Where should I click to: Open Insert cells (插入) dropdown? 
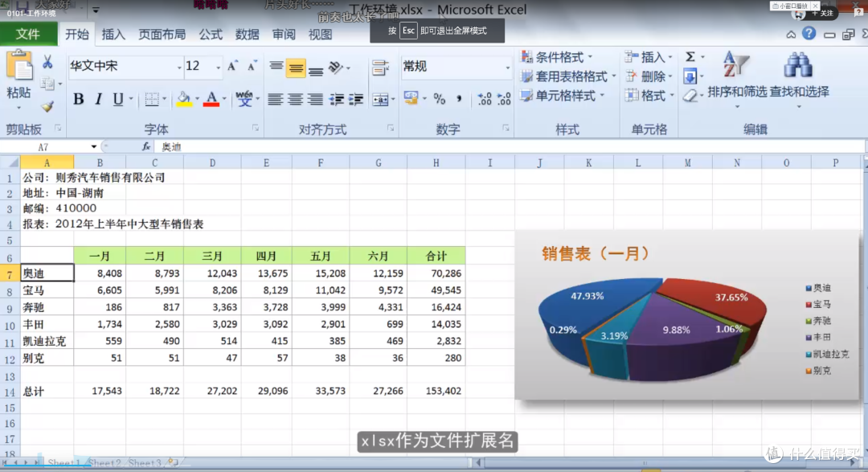coord(649,57)
